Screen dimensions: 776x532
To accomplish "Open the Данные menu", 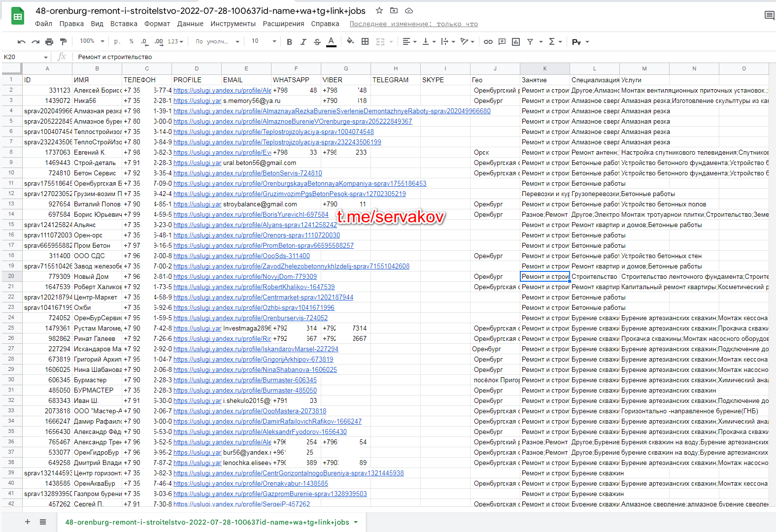I will click(190, 24).
